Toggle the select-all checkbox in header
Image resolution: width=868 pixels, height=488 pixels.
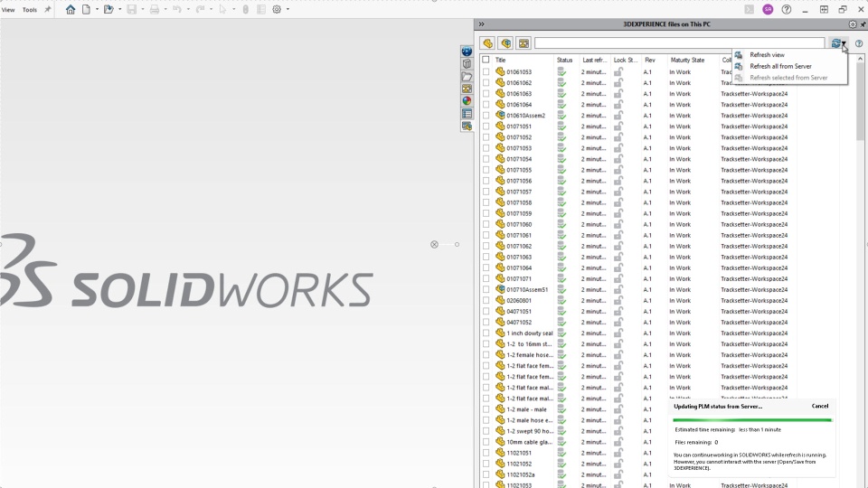tap(486, 60)
